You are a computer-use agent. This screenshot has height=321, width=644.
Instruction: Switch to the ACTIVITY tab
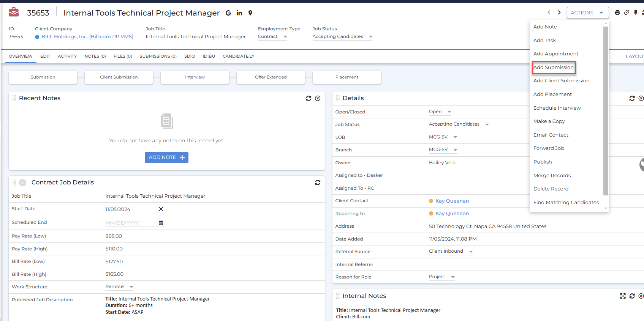click(x=67, y=56)
